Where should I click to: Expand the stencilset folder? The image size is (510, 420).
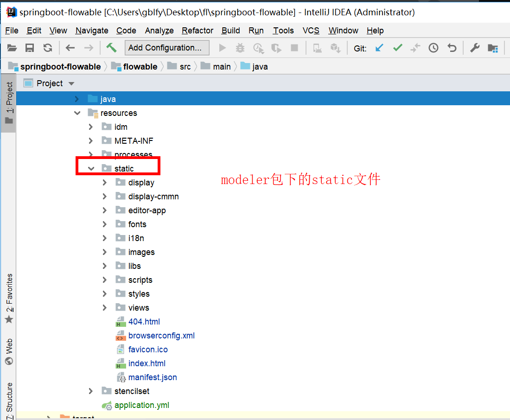(x=91, y=391)
